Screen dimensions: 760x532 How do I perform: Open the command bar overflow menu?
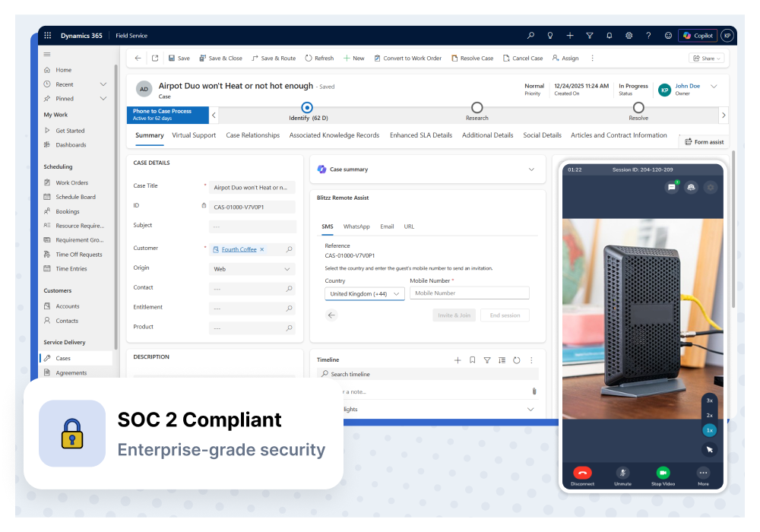click(x=592, y=59)
